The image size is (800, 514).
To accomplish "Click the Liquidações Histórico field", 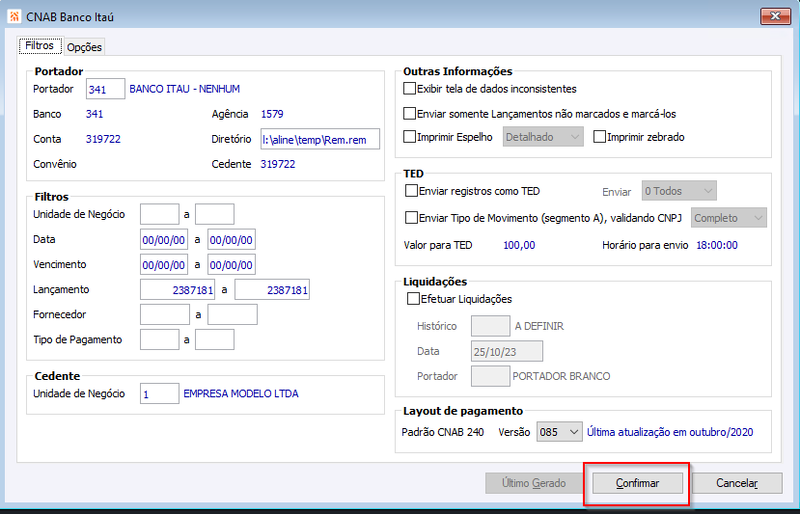I will click(490, 326).
